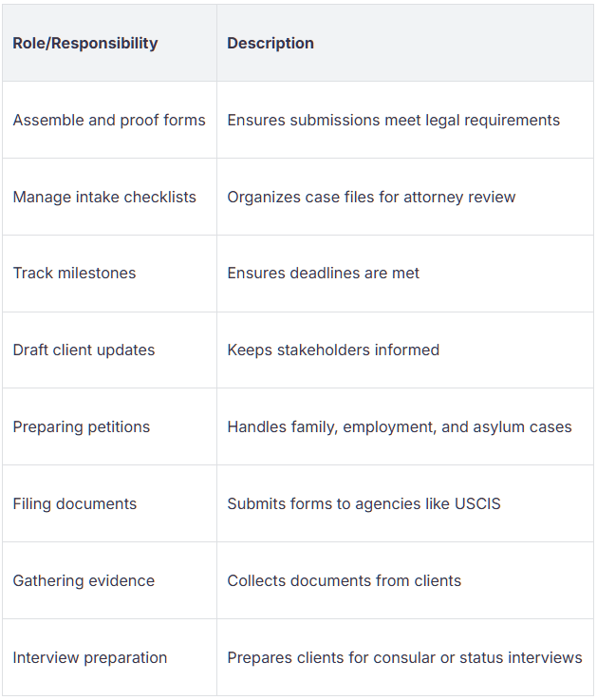Viewport: 597px width, 700px height.
Task: Click the Description column header
Action: pos(271,43)
